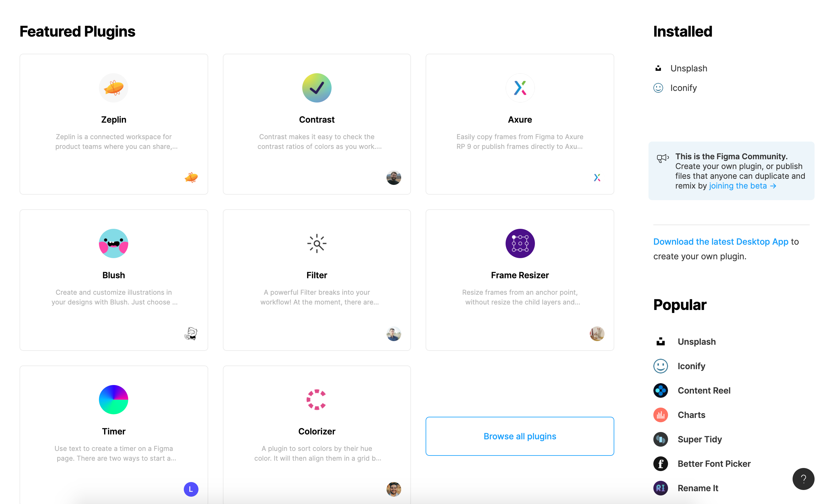Image resolution: width=828 pixels, height=504 pixels.
Task: Click joining the beta link
Action: (742, 185)
